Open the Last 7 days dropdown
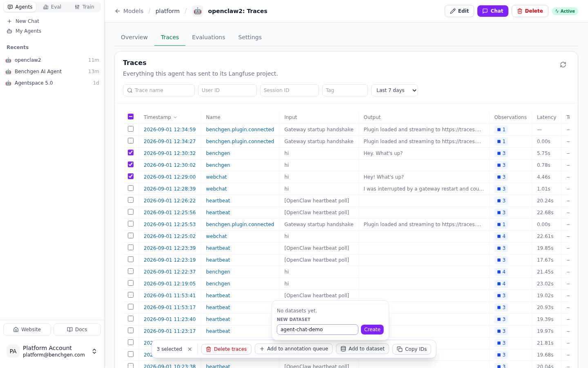Viewport: 588px width, 368px height. pos(394,90)
